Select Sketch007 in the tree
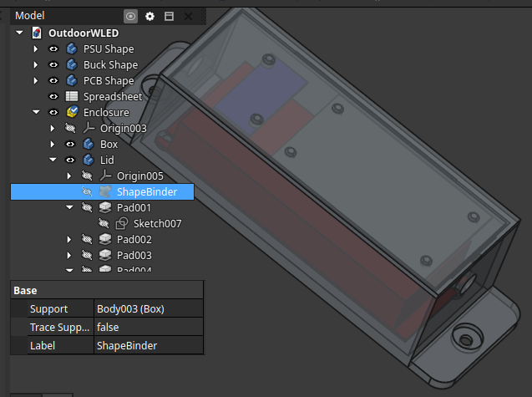Image resolution: width=532 pixels, height=397 pixels. click(157, 223)
